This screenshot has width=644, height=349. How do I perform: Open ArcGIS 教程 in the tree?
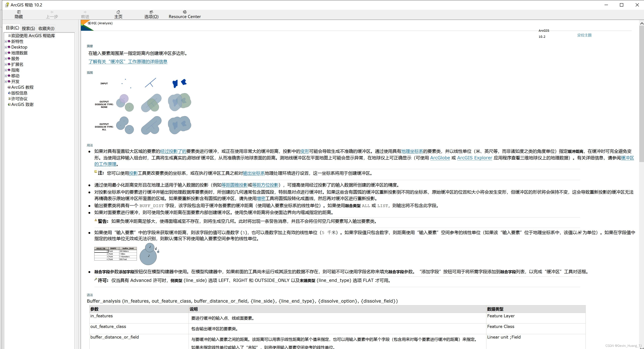pos(22,87)
